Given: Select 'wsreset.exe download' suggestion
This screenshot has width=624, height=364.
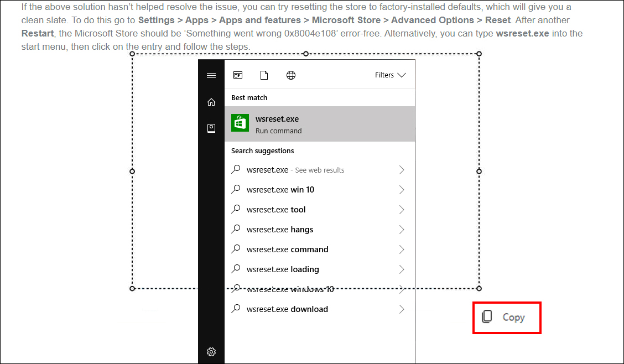Looking at the screenshot, I should (x=320, y=309).
